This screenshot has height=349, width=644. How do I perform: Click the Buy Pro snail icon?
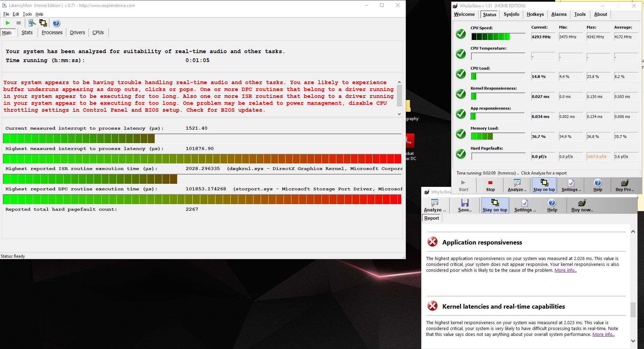(x=625, y=186)
